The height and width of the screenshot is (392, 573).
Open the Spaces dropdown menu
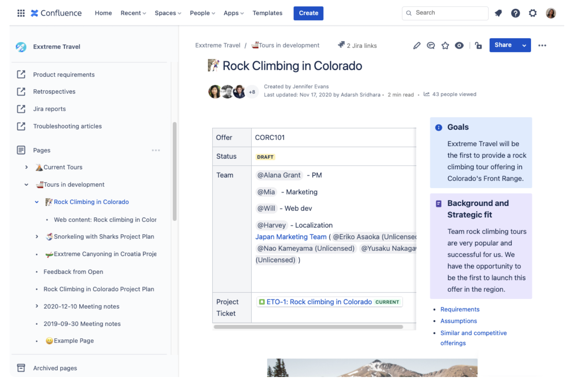[x=168, y=13]
